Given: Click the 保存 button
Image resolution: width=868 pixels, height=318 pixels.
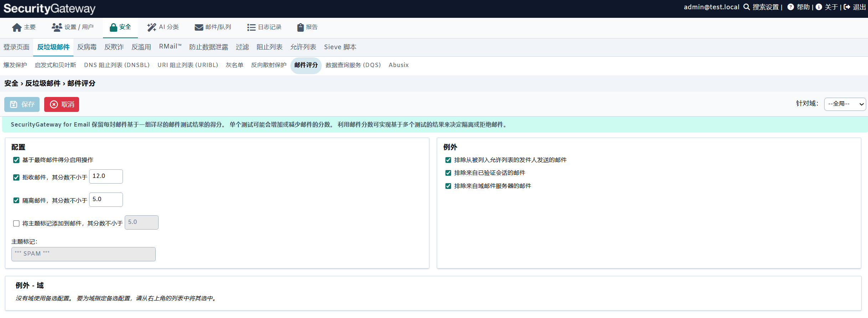Looking at the screenshot, I should [x=22, y=104].
